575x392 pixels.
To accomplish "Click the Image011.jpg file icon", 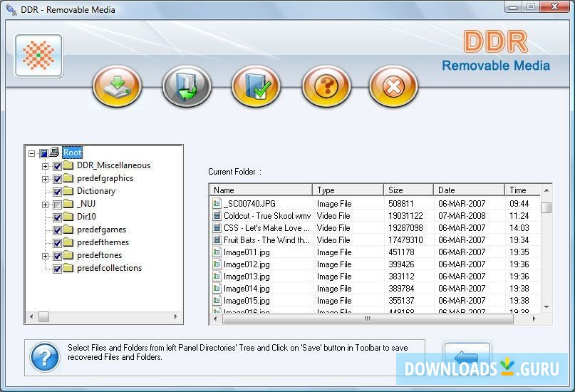I will pyautogui.click(x=217, y=252).
